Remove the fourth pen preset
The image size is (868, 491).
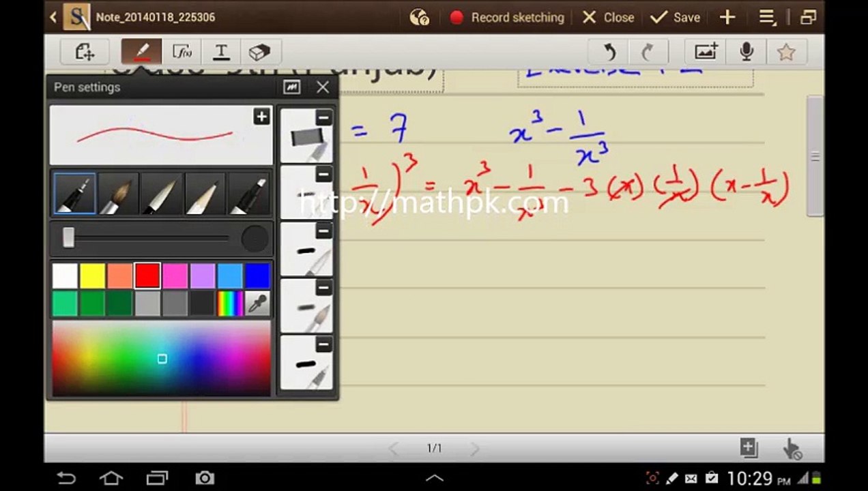tap(324, 288)
